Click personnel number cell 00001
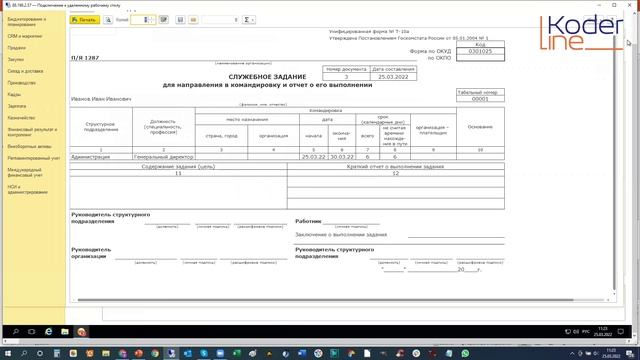 coord(480,99)
